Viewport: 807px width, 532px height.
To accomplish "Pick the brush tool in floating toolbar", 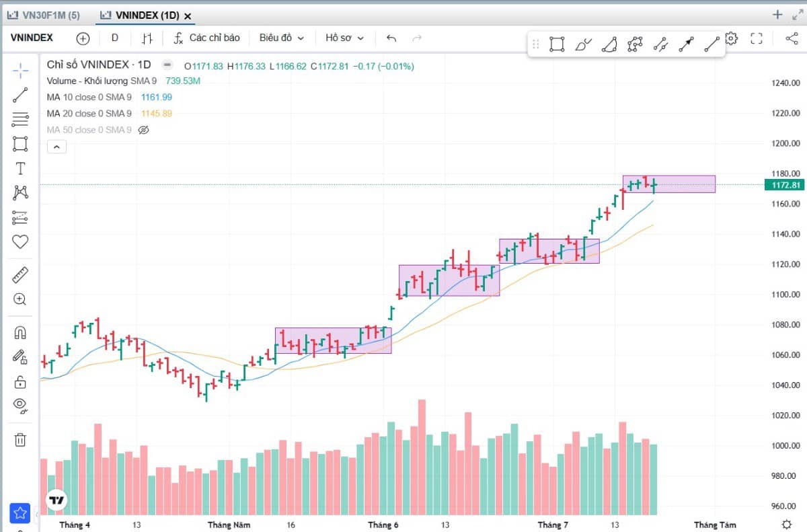I will point(583,45).
